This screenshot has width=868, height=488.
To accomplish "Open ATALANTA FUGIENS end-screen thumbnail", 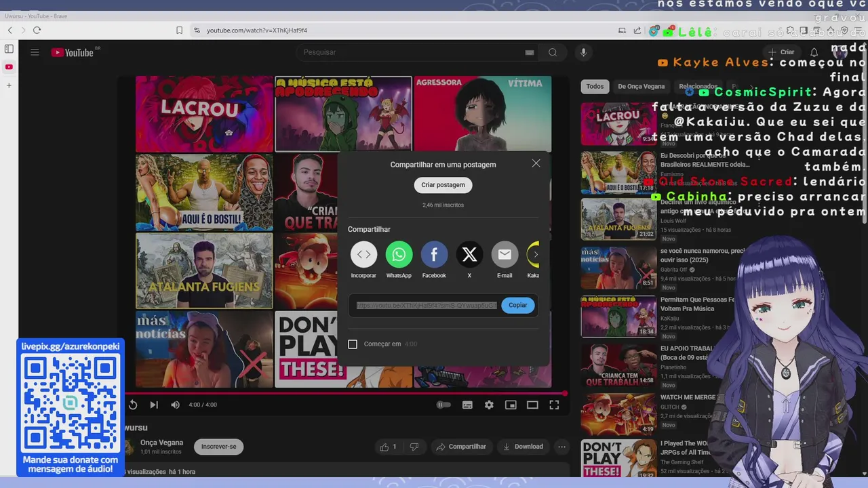I will click(x=204, y=270).
